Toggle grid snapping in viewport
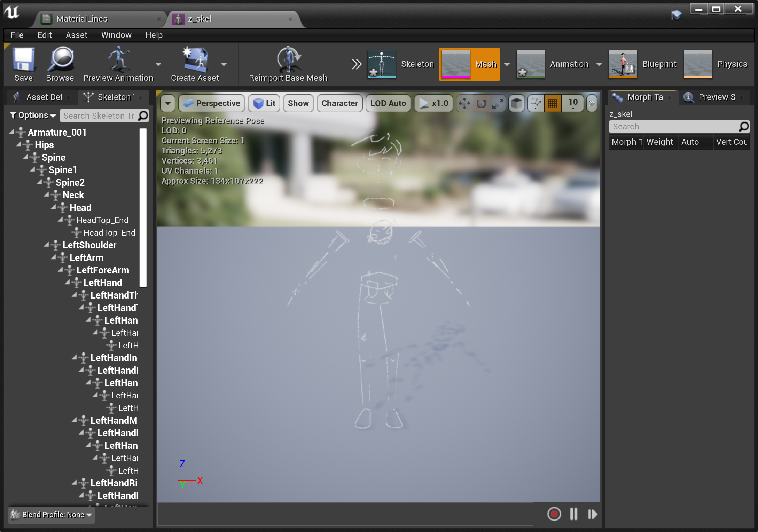The height and width of the screenshot is (532, 758). [553, 103]
